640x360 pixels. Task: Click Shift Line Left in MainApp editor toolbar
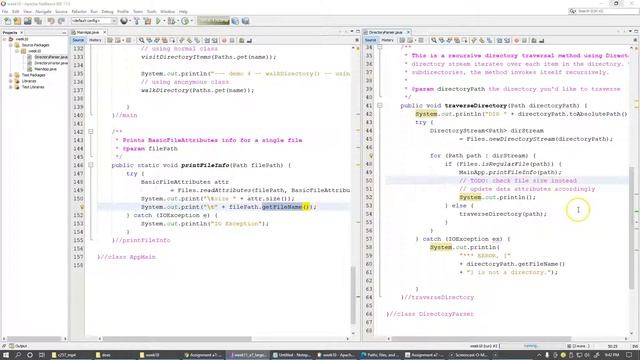point(207,40)
